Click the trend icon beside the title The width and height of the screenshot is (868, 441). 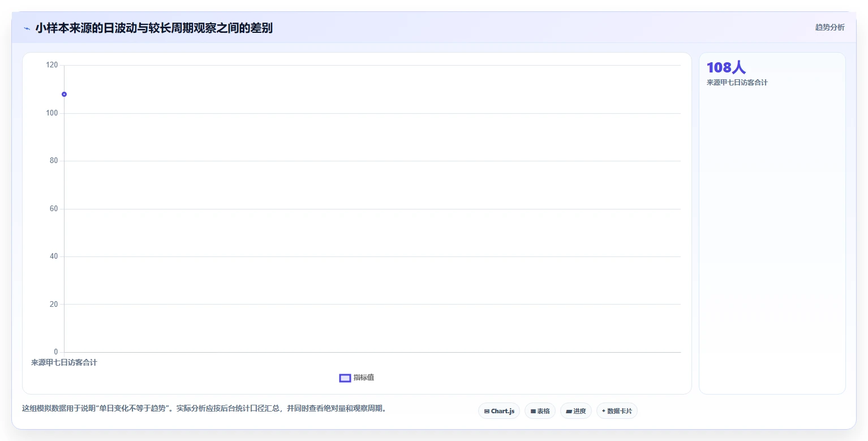click(x=27, y=28)
